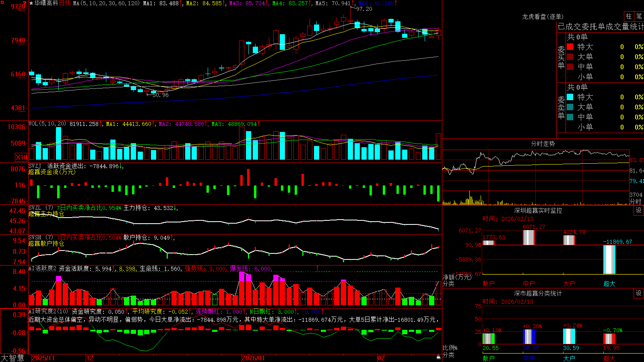Select the 深市超赢分类统计 panel title

pyautogui.click(x=538, y=293)
